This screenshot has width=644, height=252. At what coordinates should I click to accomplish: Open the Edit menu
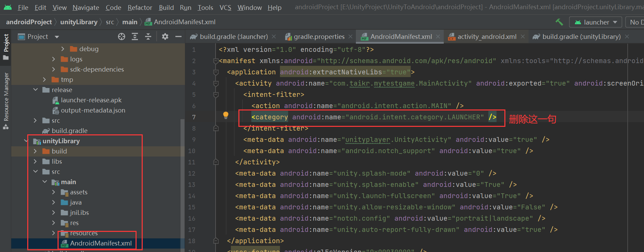tap(40, 8)
